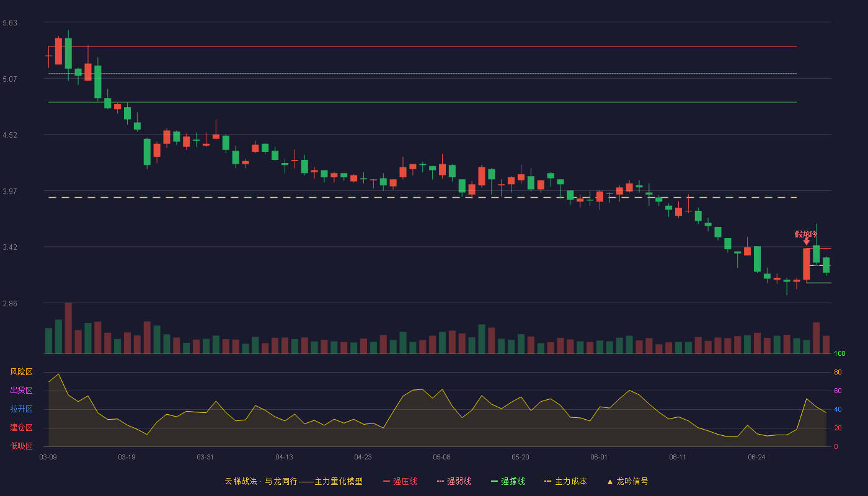Viewport: 868px width, 496px height.
Task: Click the 05-08 date label
Action: click(x=441, y=457)
